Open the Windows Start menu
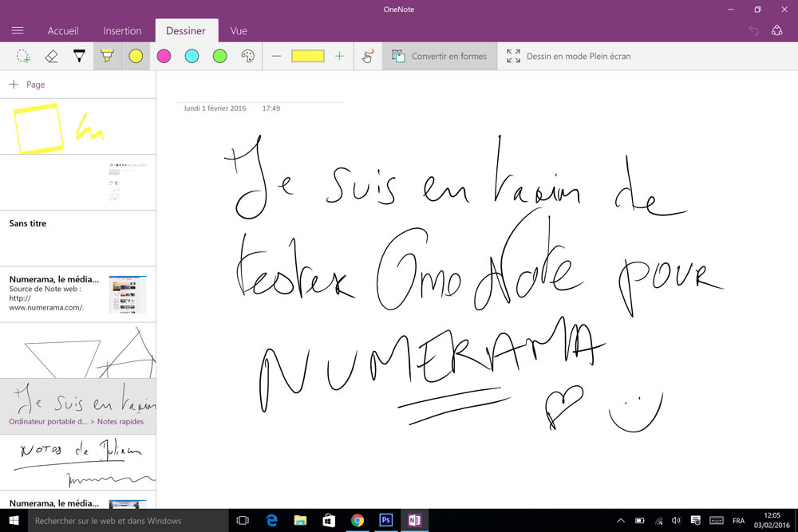The height and width of the screenshot is (532, 798). pyautogui.click(x=14, y=520)
